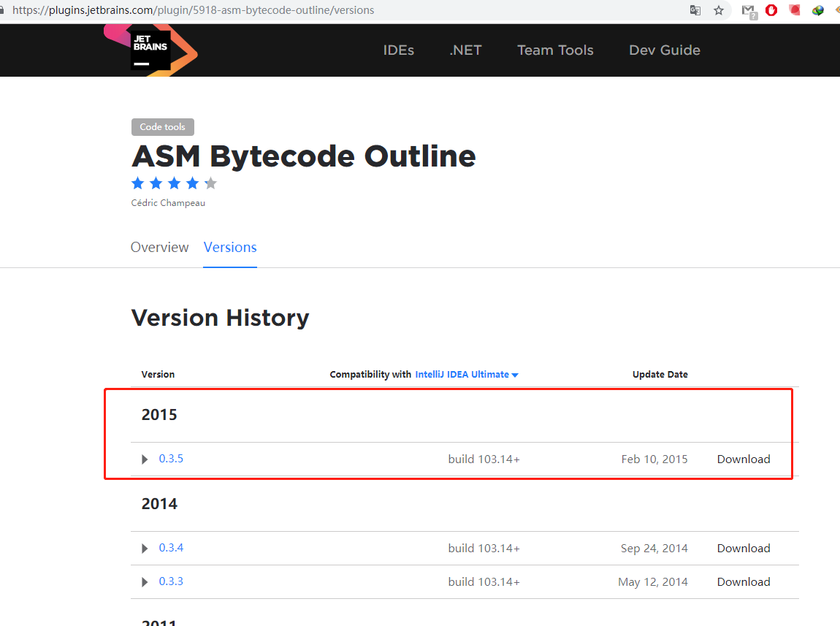Expand version 0.3.4 details

coord(144,548)
